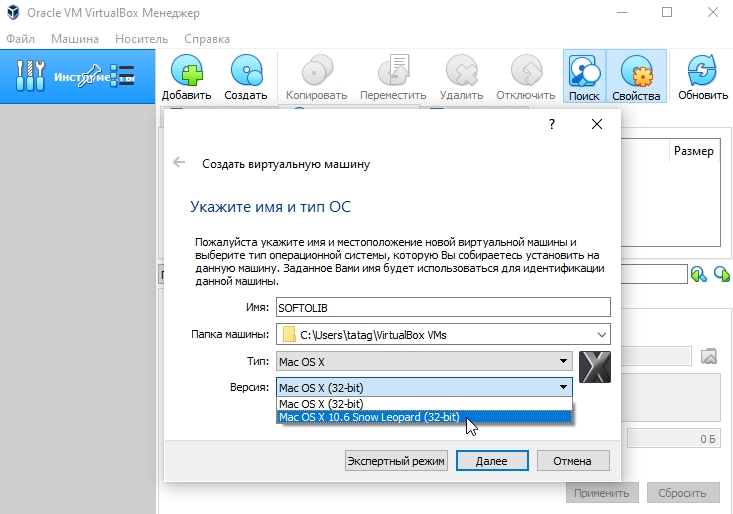The height and width of the screenshot is (514, 733).
Task: Click the Сбросить button
Action: [x=683, y=493]
